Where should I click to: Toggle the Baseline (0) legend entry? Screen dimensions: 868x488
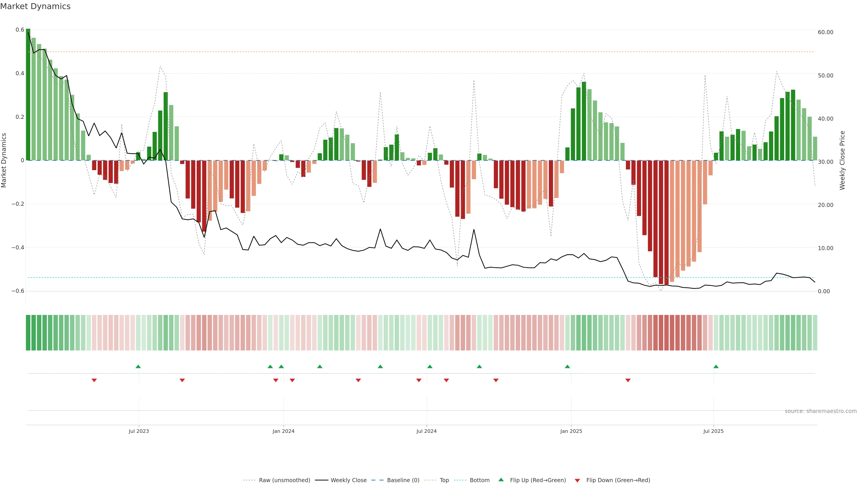coord(403,480)
